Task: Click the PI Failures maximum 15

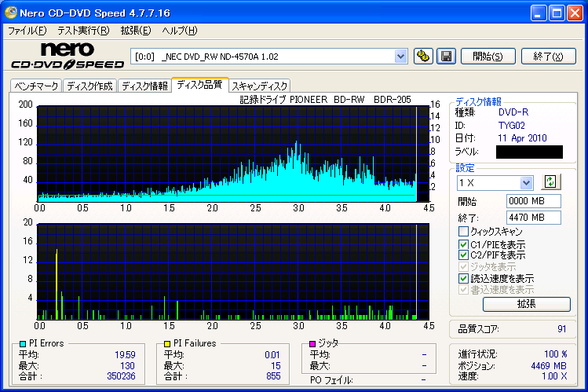Action: [x=276, y=365]
